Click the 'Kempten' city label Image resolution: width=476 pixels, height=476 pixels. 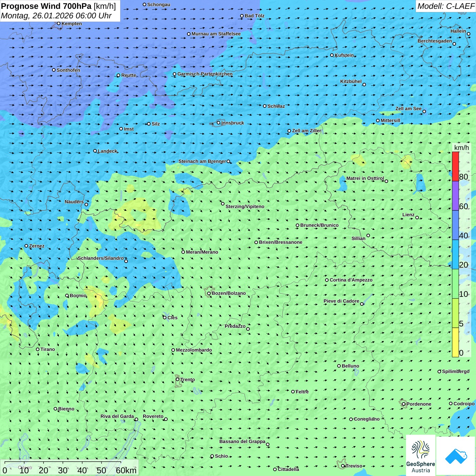pos(72,23)
